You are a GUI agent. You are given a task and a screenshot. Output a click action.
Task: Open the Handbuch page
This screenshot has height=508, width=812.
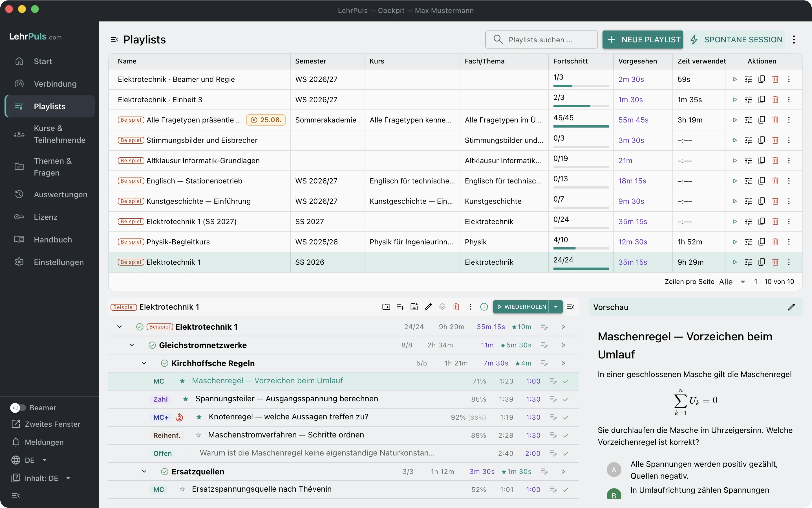50,240
